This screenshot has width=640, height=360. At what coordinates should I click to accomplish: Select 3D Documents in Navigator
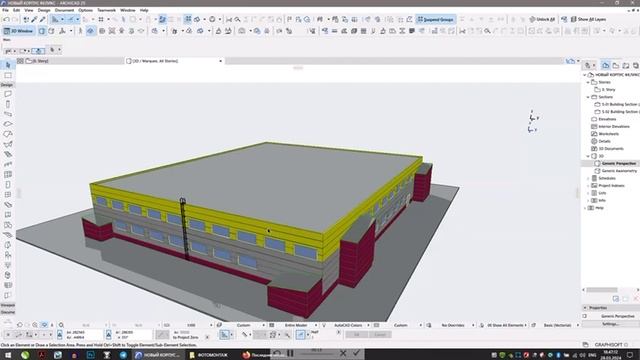tap(611, 149)
